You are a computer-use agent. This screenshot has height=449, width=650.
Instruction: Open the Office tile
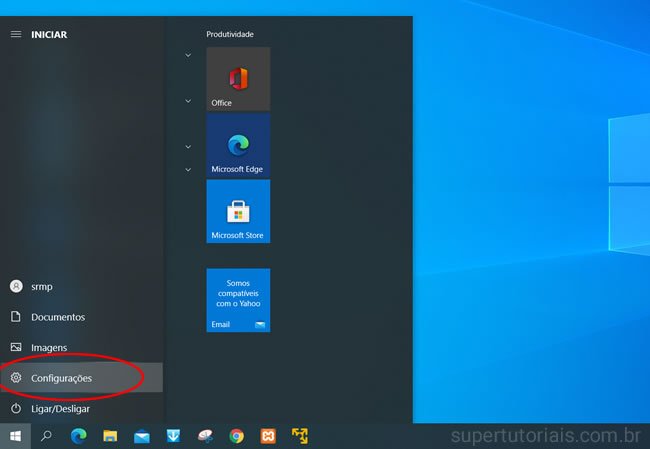pos(238,78)
